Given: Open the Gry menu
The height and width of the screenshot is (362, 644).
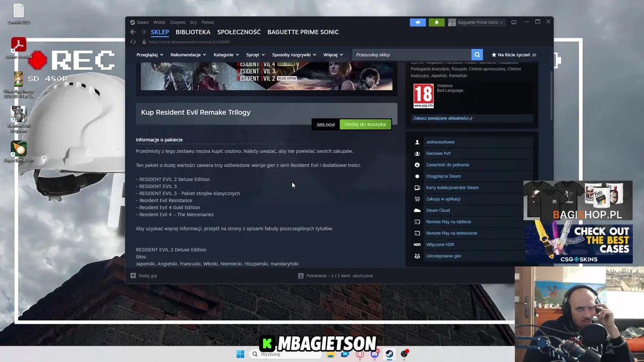Looking at the screenshot, I should click(193, 22).
